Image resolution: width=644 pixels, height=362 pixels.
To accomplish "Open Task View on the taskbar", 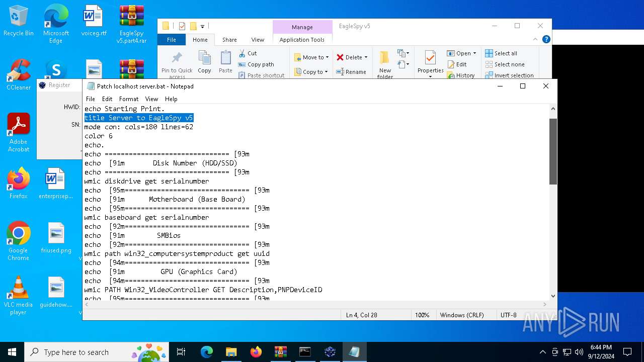I will pyautogui.click(x=181, y=352).
